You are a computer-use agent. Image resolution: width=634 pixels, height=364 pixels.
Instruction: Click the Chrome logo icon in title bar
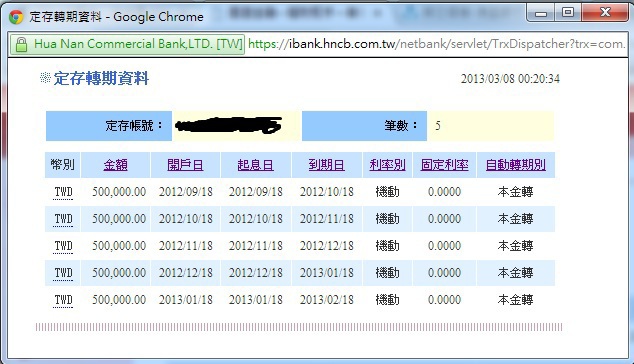point(16,17)
